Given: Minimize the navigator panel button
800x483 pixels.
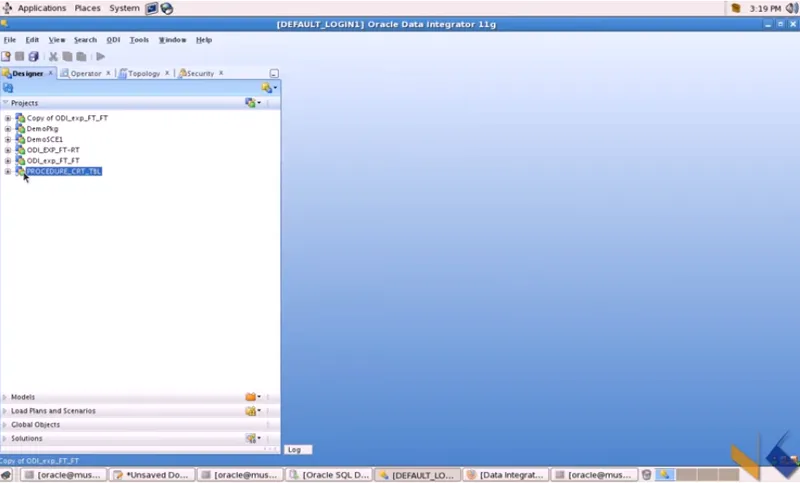Looking at the screenshot, I should pos(274,73).
